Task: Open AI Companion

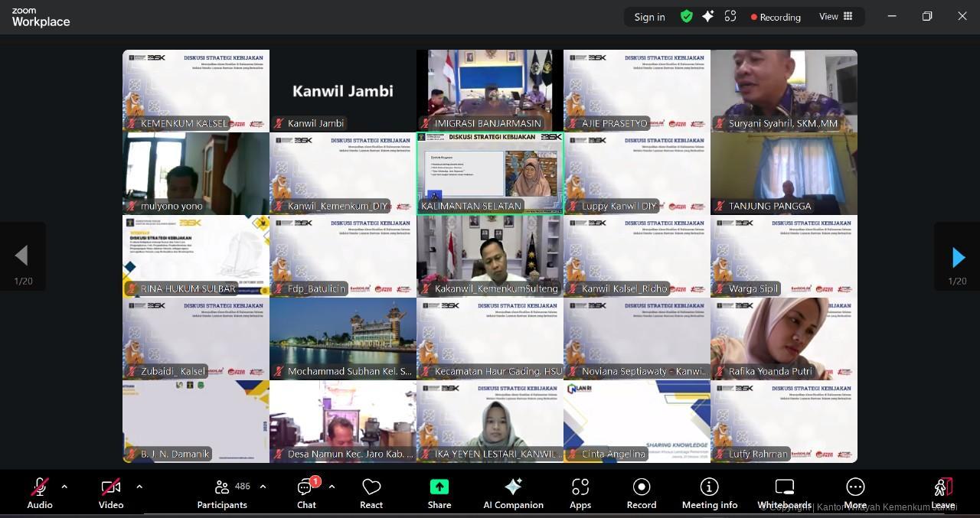Action: pyautogui.click(x=513, y=494)
